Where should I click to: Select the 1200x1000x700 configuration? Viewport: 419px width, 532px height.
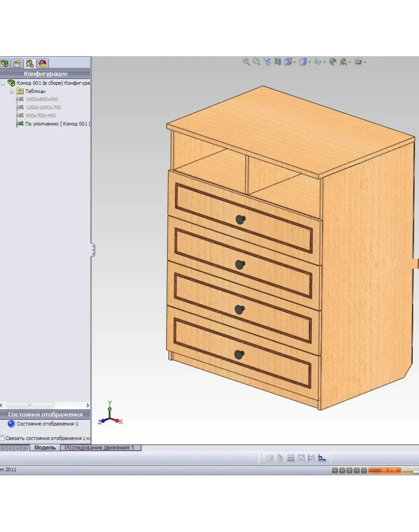pyautogui.click(x=43, y=107)
